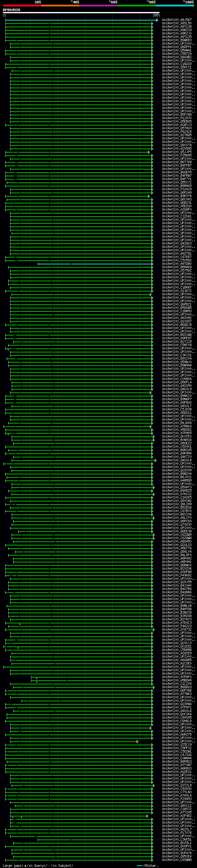Open hit UniRef100_A8J567
Viewport: 197px width, 868px height.
177,20
